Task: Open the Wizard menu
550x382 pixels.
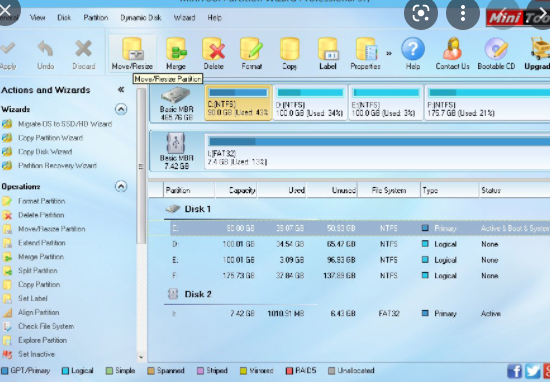Action: (x=185, y=18)
